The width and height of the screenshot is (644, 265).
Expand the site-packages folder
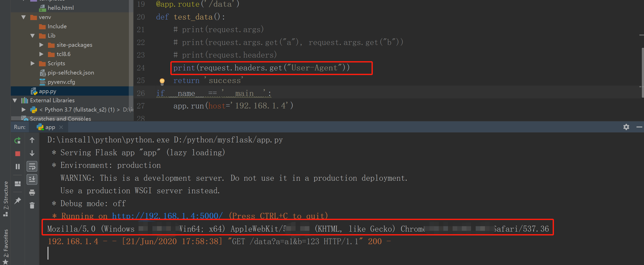point(41,45)
